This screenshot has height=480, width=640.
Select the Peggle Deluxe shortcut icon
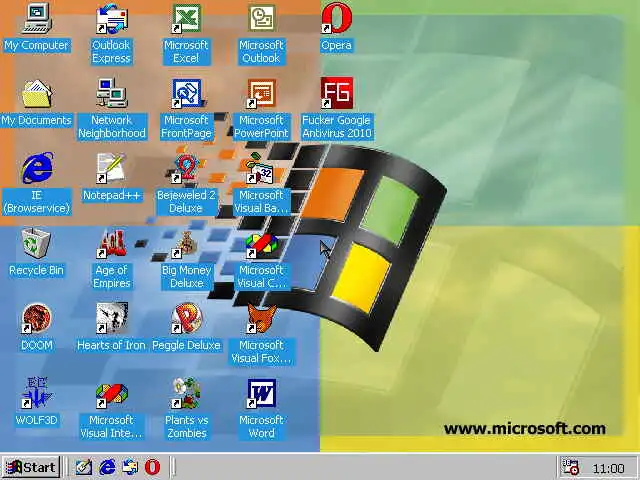point(187,318)
